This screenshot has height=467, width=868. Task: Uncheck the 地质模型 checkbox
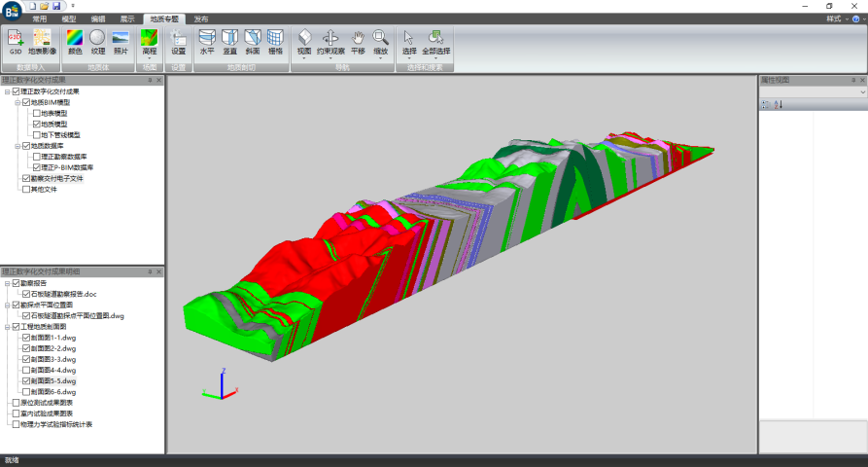click(x=37, y=124)
